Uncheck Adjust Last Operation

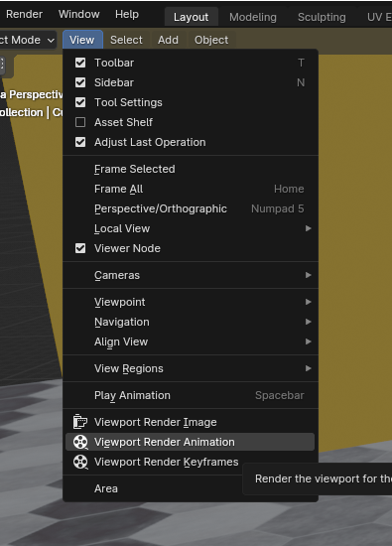pos(80,142)
